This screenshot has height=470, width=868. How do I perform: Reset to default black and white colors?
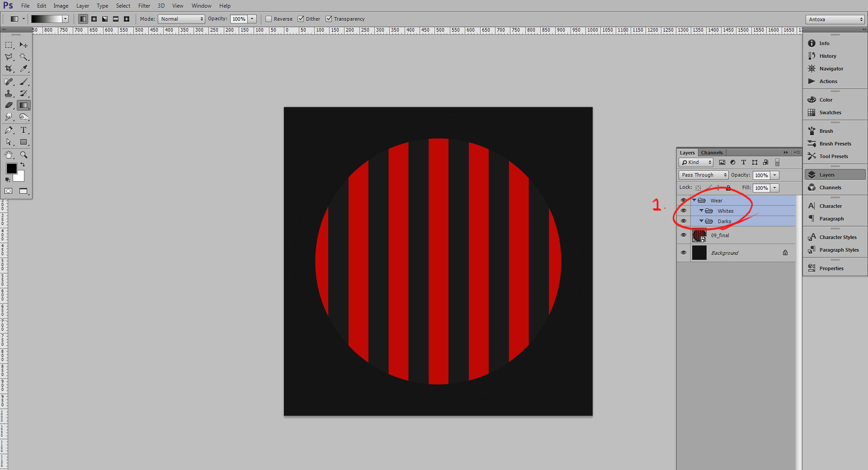pyautogui.click(x=7, y=180)
